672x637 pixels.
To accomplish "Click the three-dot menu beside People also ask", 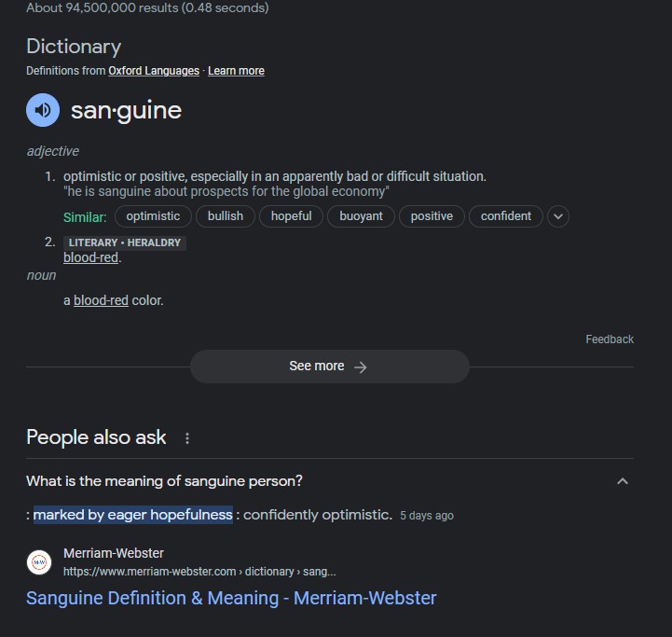I will [187, 438].
